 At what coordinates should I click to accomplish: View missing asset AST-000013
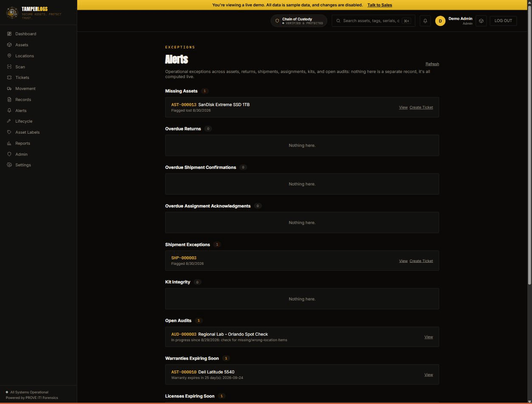(x=403, y=107)
